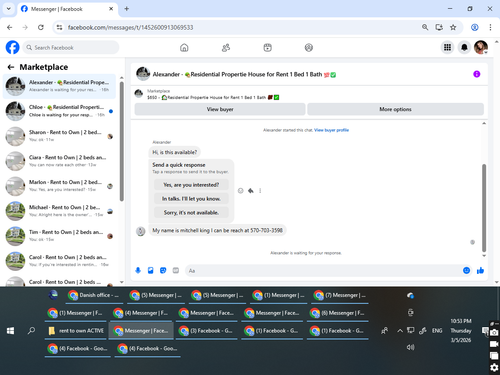
Task: Click the Facebook logo
Action: [13, 47]
